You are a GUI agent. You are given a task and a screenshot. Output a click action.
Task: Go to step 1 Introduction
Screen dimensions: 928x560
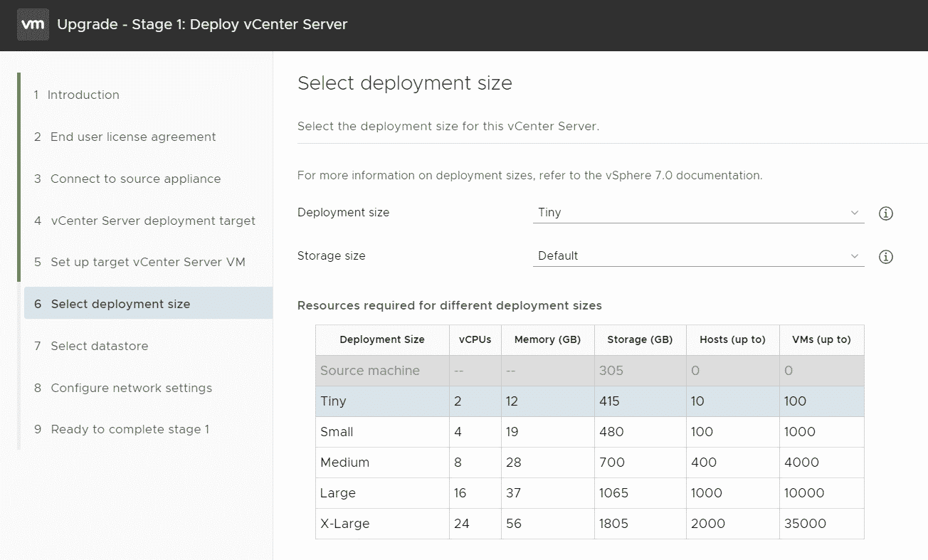click(x=76, y=95)
